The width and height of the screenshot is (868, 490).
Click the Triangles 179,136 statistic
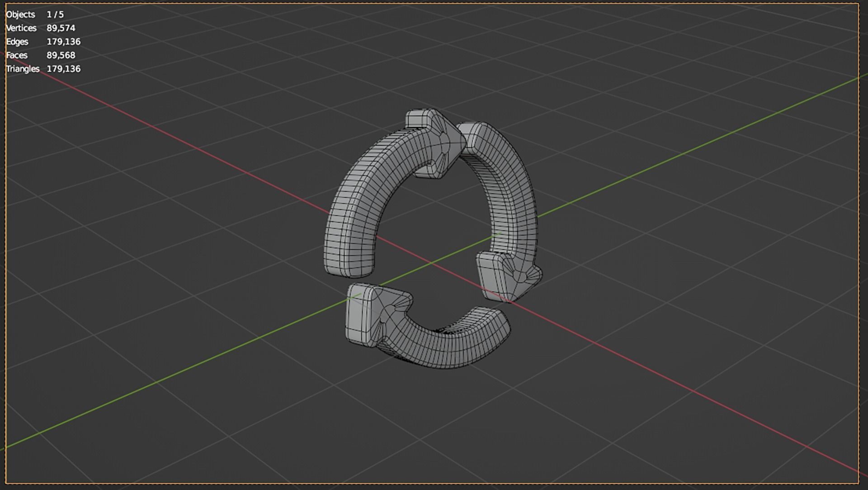click(43, 69)
